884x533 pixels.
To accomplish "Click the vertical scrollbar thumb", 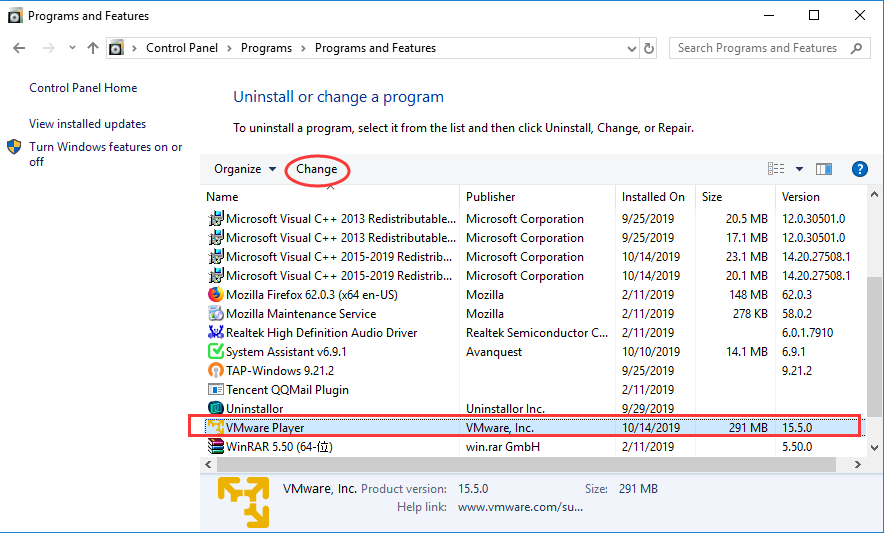I will pyautogui.click(x=874, y=346).
